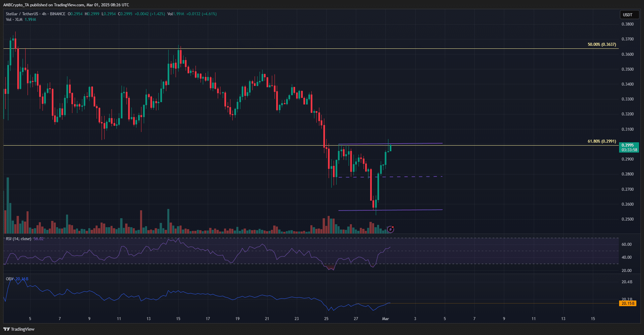Select the lower purple range line
The height and width of the screenshot is (335, 644).
click(390, 210)
